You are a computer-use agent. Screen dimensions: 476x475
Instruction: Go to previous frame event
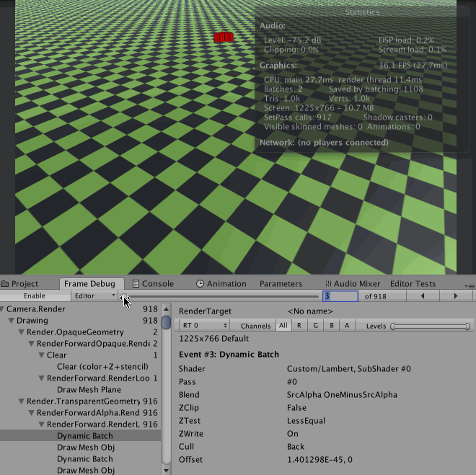(423, 296)
